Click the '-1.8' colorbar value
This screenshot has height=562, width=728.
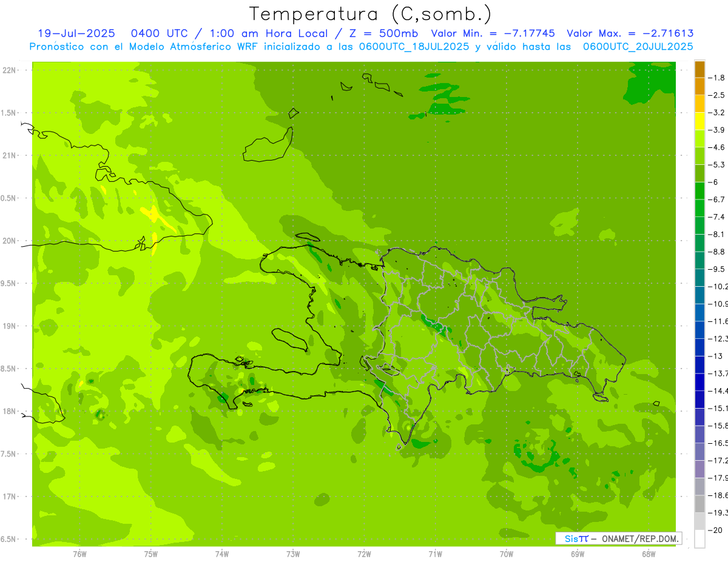(x=717, y=78)
